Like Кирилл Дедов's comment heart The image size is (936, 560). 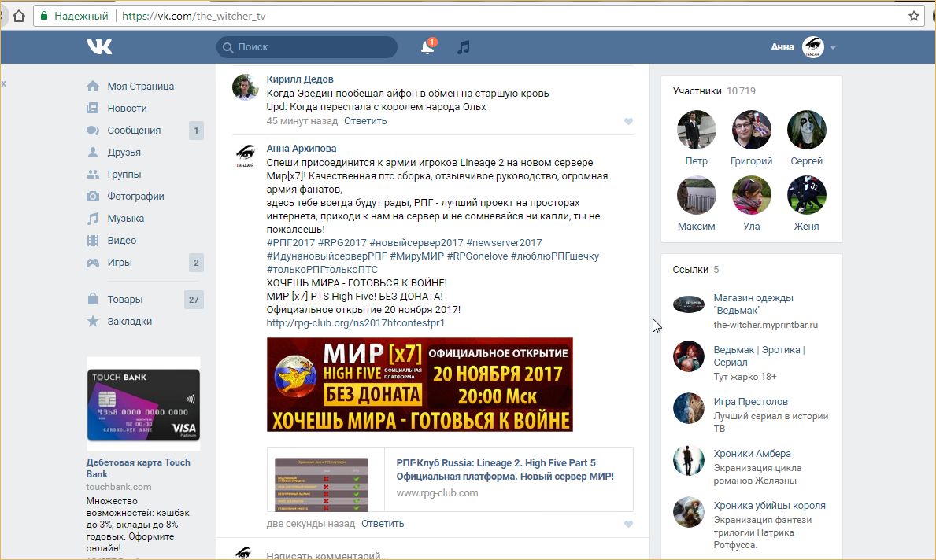point(628,122)
